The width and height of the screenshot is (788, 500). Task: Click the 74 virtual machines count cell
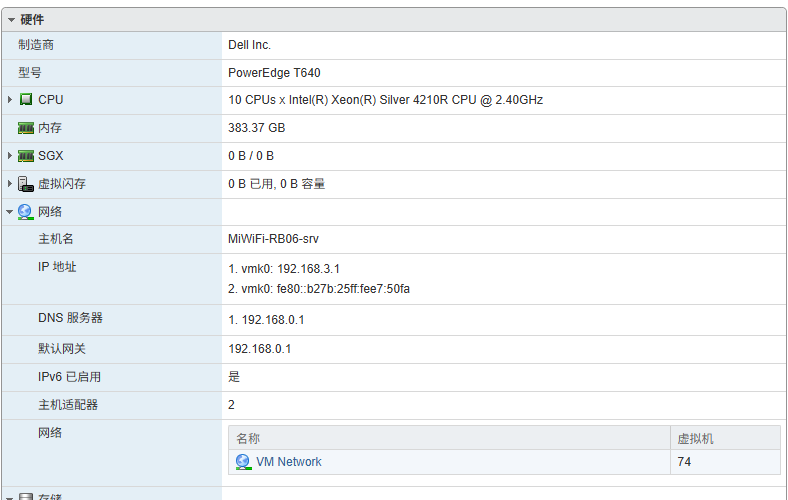point(684,462)
